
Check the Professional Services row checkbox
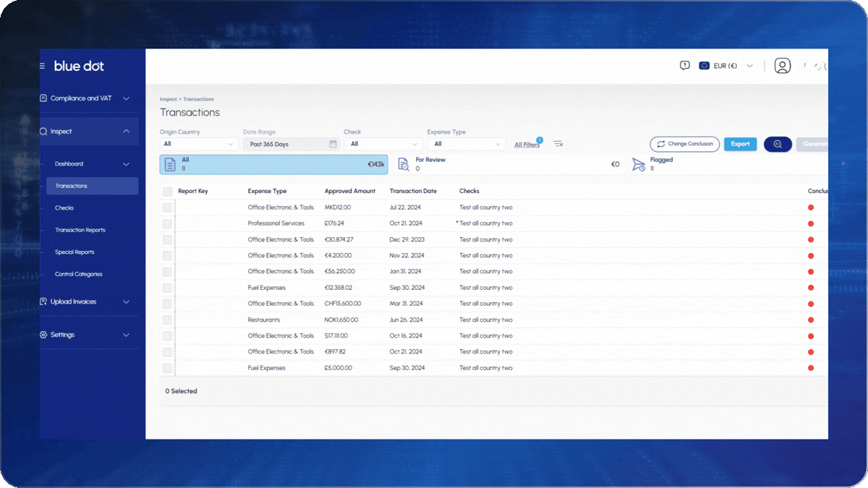click(x=168, y=223)
